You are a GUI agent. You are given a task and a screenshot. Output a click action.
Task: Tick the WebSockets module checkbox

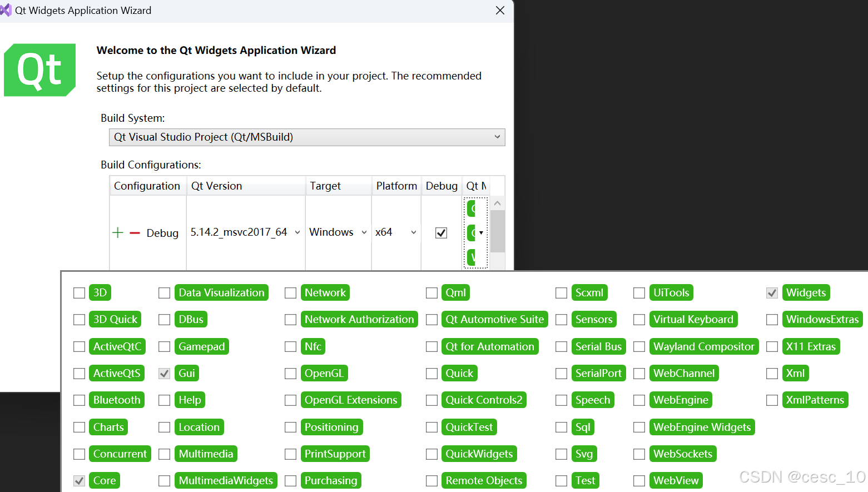pyautogui.click(x=639, y=454)
